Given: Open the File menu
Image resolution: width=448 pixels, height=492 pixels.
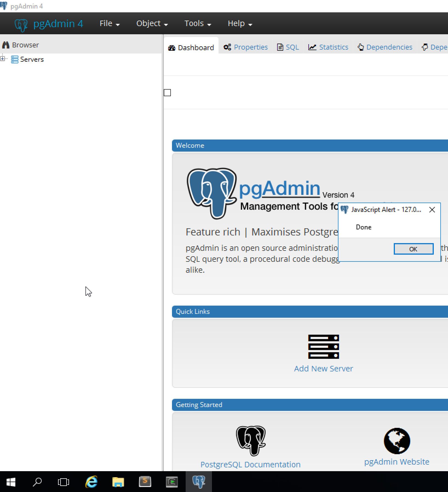Looking at the screenshot, I should (110, 24).
